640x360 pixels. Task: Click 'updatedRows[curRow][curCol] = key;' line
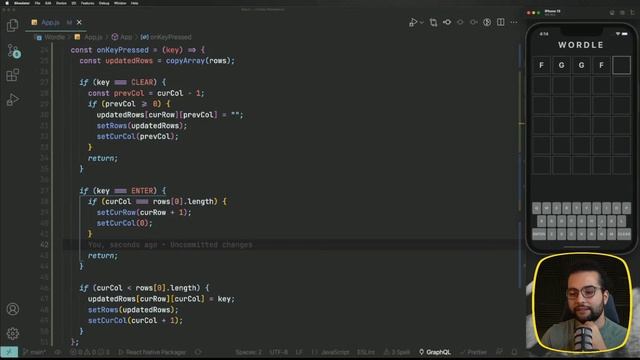pos(161,299)
